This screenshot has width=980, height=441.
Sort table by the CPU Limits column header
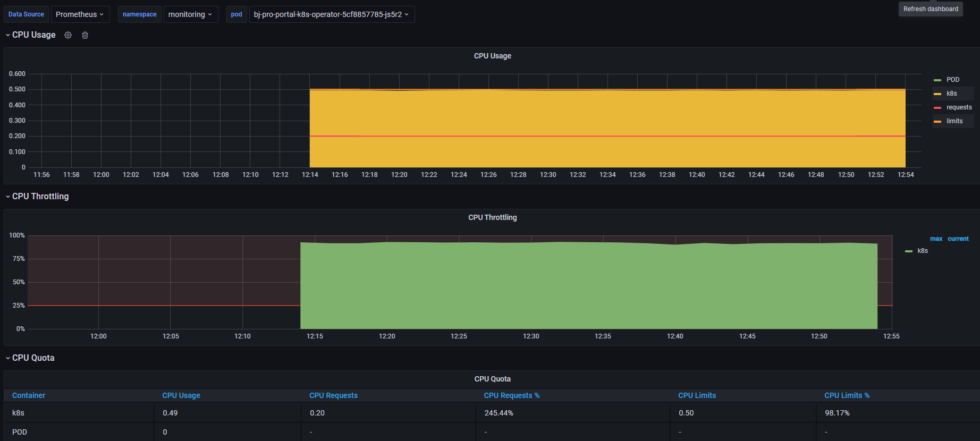(697, 395)
